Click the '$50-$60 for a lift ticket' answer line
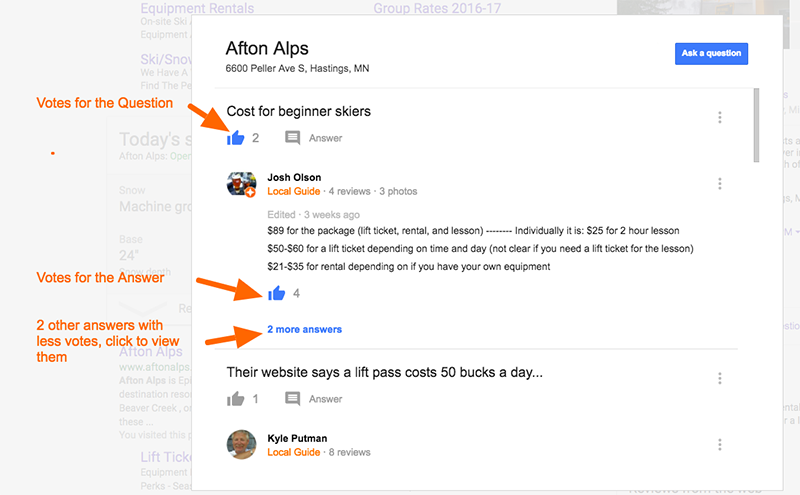 [x=480, y=249]
